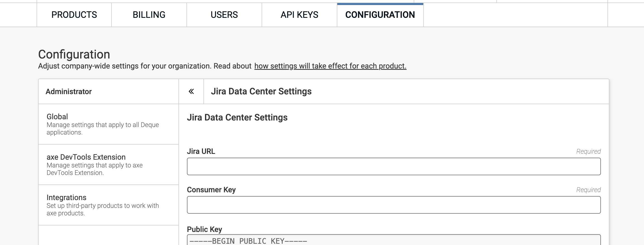Select Global settings in the sidebar
Viewport: 644px width, 245px height.
pyautogui.click(x=108, y=124)
